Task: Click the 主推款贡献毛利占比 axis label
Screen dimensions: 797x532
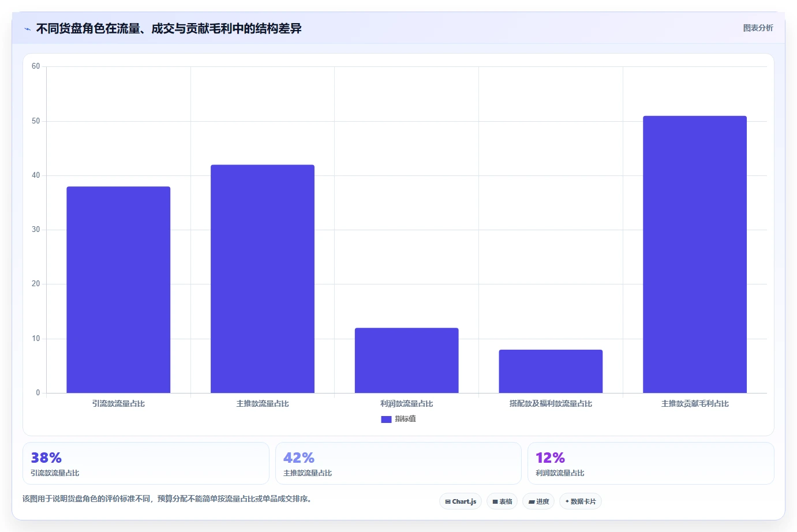Action: (x=695, y=404)
